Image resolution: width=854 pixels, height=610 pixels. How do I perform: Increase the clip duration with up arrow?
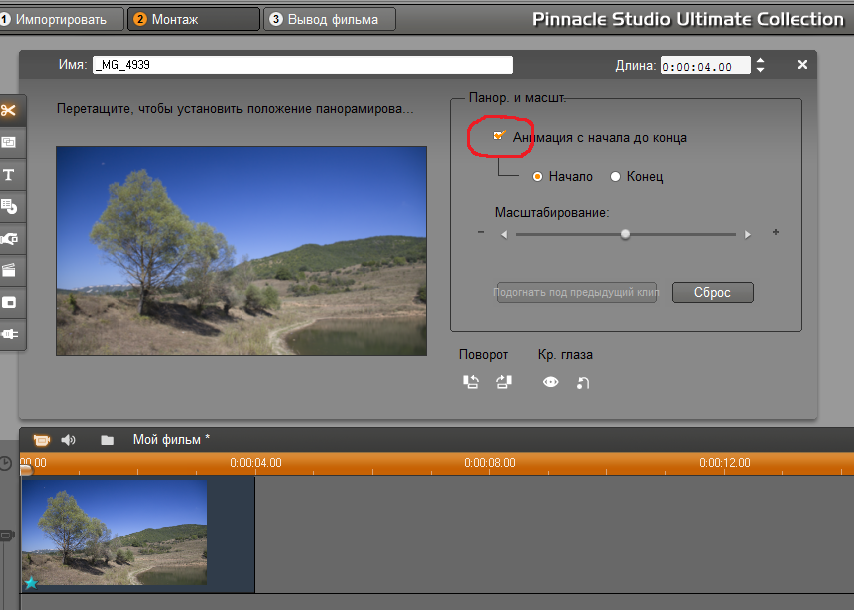(x=760, y=60)
